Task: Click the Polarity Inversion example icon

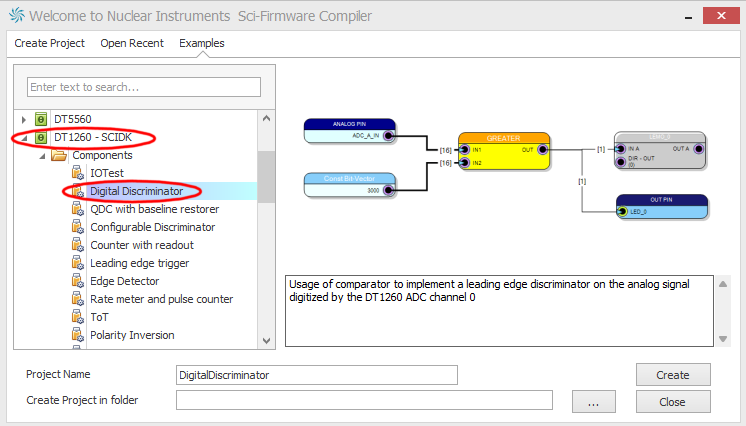Action: point(78,335)
